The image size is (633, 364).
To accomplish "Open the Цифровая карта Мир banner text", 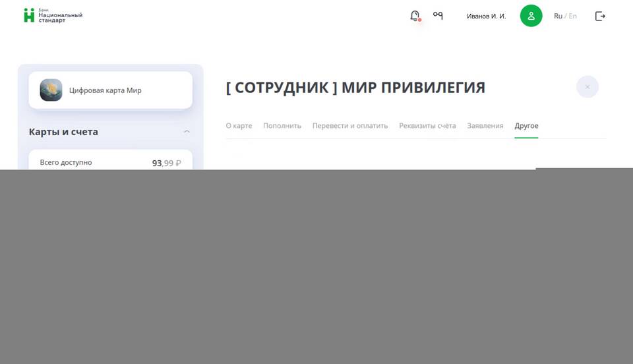I will [x=105, y=90].
